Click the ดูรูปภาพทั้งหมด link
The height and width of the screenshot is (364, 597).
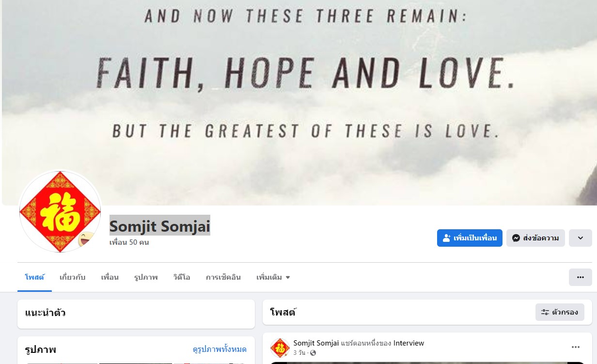click(220, 349)
